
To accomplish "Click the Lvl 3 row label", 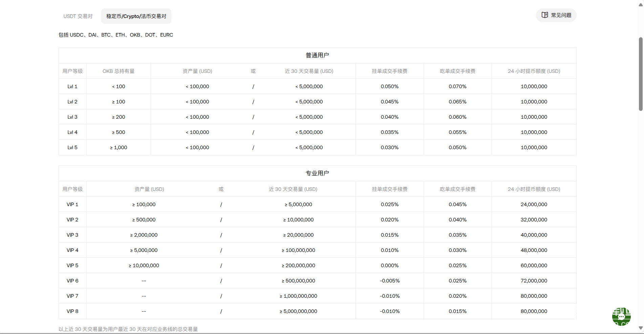I will (x=72, y=117).
